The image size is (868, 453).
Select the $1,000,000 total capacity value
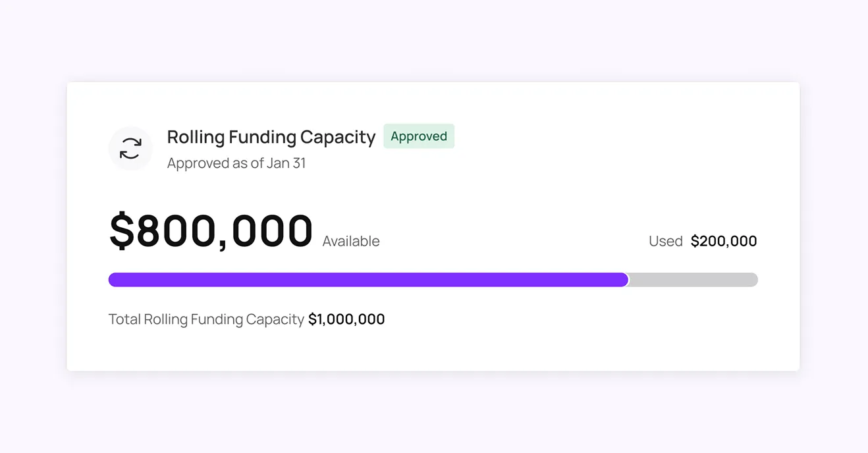pos(346,319)
